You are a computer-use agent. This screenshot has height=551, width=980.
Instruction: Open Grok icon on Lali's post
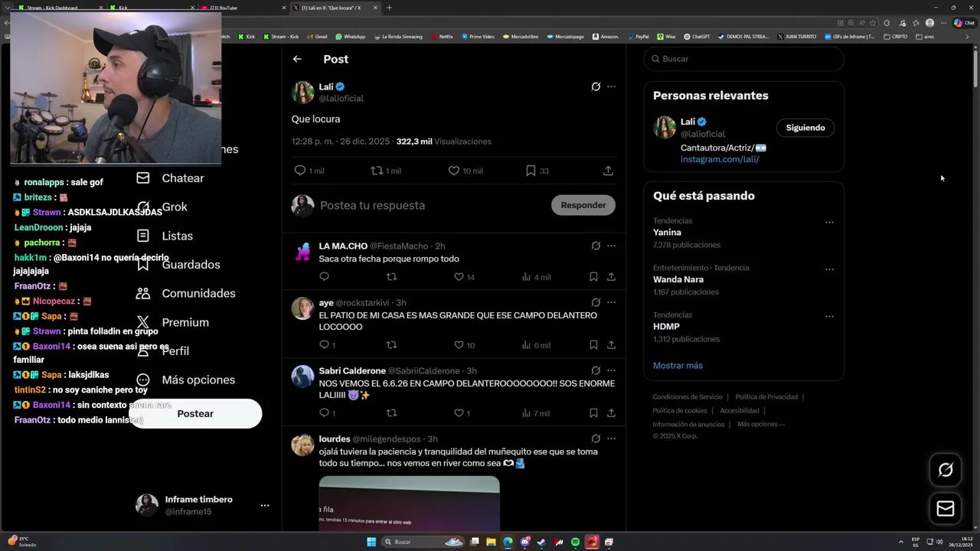(x=596, y=86)
